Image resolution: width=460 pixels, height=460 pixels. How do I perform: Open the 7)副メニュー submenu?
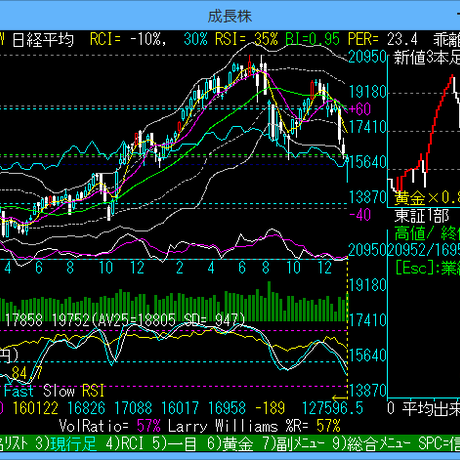click(294, 444)
